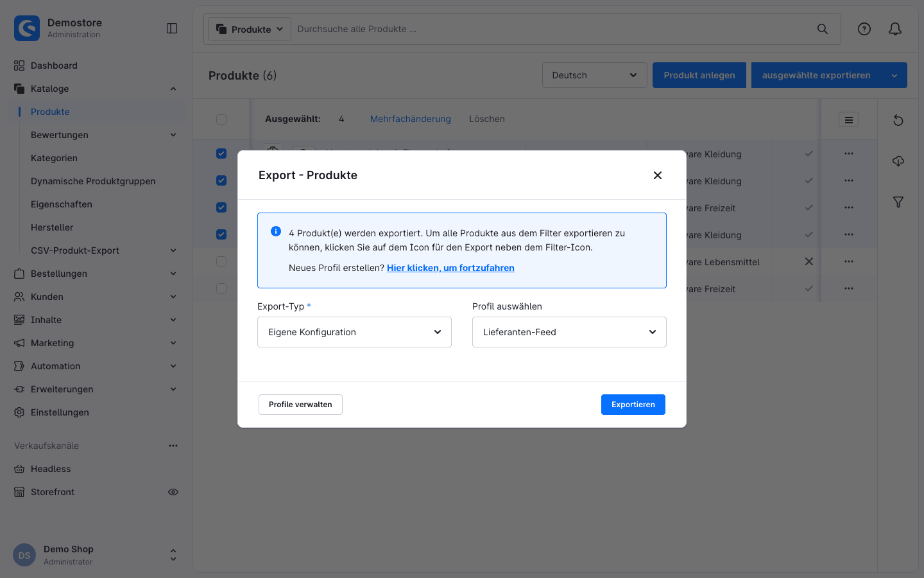This screenshot has height=578, width=924.
Task: Open the Export-Typ dropdown
Action: pyautogui.click(x=354, y=332)
